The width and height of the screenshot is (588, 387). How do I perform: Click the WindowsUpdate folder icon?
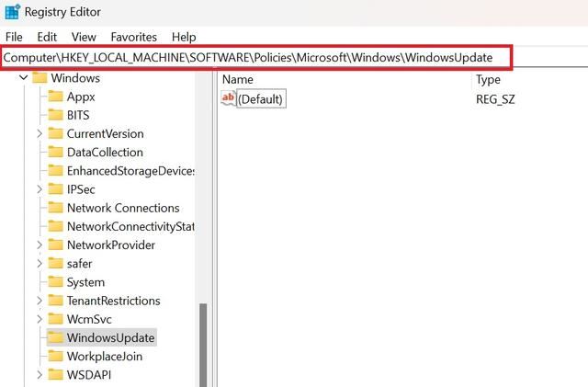coord(56,337)
